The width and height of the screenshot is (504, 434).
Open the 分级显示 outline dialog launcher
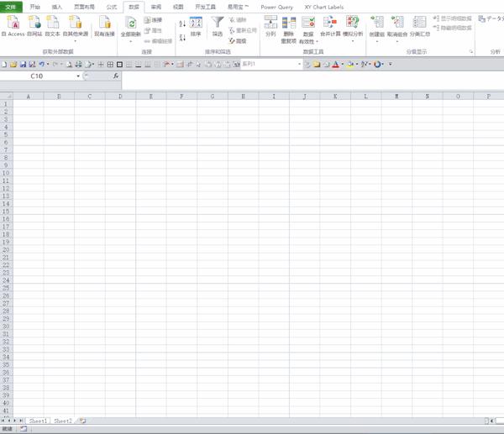pyautogui.click(x=471, y=51)
